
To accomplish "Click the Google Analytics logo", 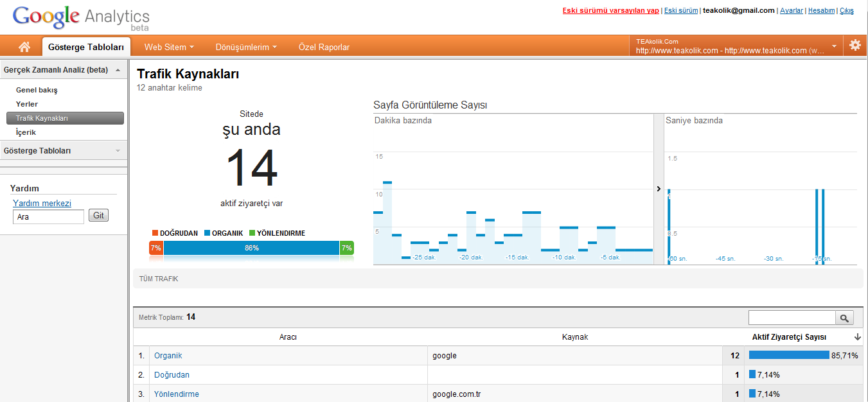I will (81, 17).
